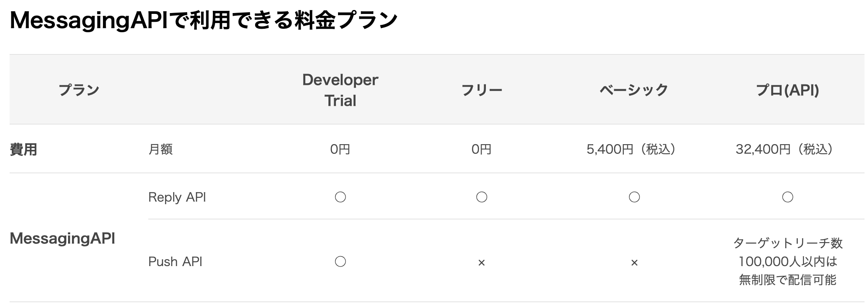The height and width of the screenshot is (304, 868).
Task: Select the Reply API row label
Action: [x=177, y=197]
